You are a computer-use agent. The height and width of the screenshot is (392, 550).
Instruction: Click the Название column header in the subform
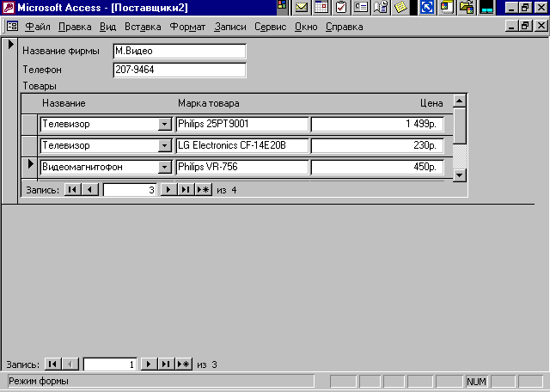click(64, 103)
